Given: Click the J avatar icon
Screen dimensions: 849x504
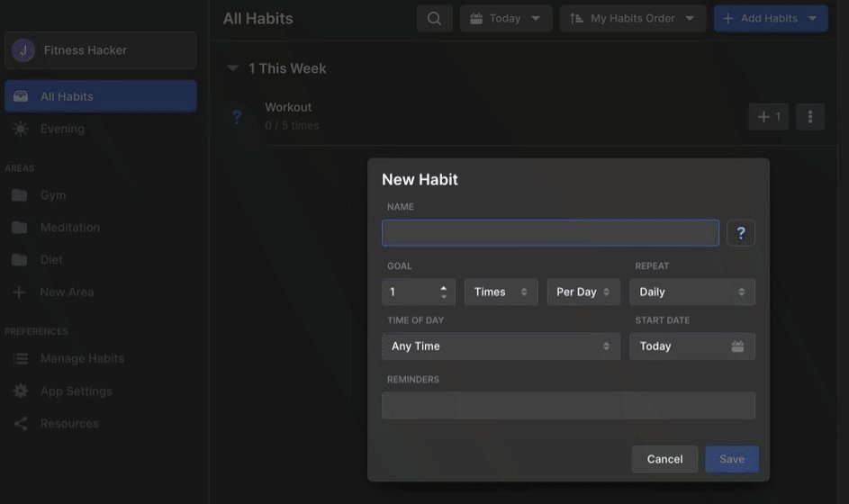Looking at the screenshot, I should (x=23, y=50).
